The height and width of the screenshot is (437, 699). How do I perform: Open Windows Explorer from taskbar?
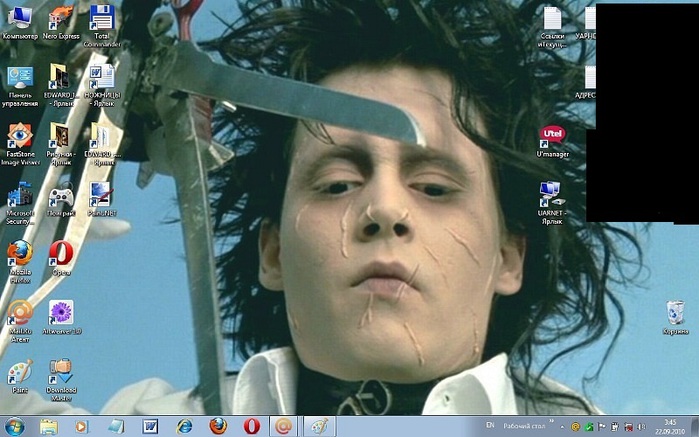tap(49, 427)
